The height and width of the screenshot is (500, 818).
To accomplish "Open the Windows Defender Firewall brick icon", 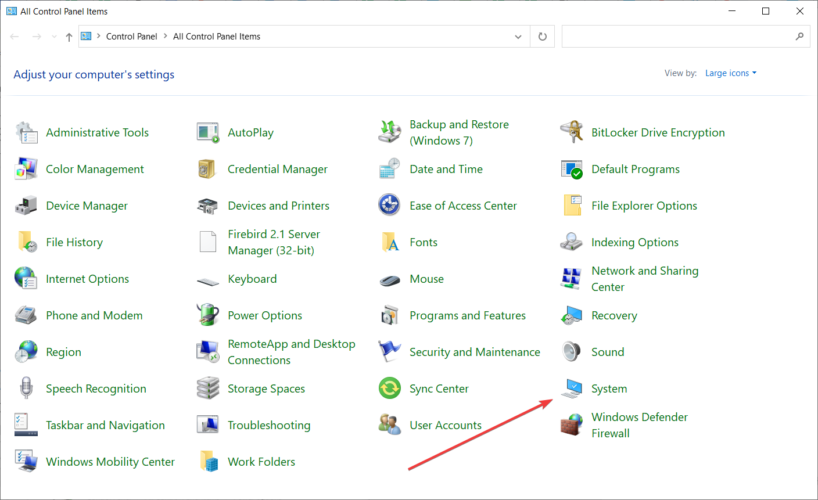I will coord(572,425).
